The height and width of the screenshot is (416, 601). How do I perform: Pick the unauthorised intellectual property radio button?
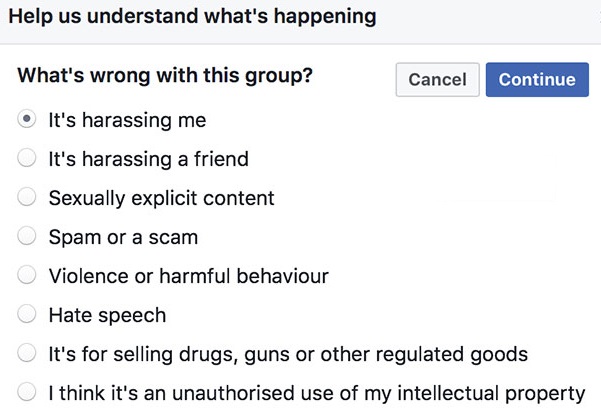28,393
